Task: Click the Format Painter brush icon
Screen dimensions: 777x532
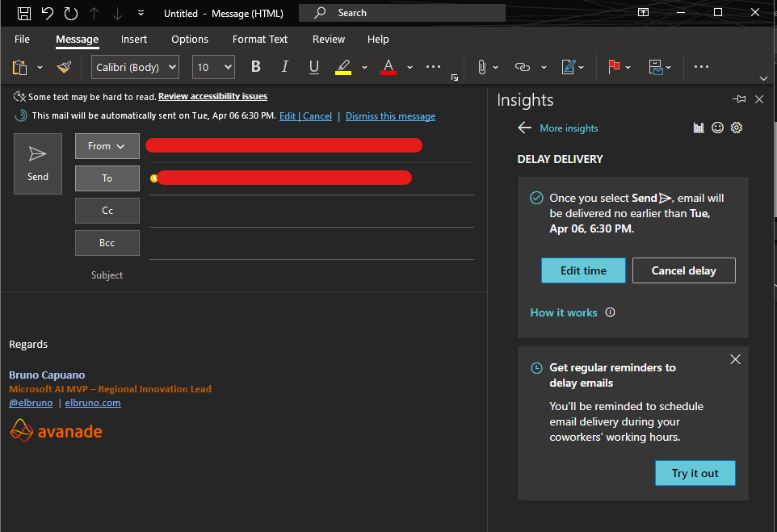Action: pos(64,67)
